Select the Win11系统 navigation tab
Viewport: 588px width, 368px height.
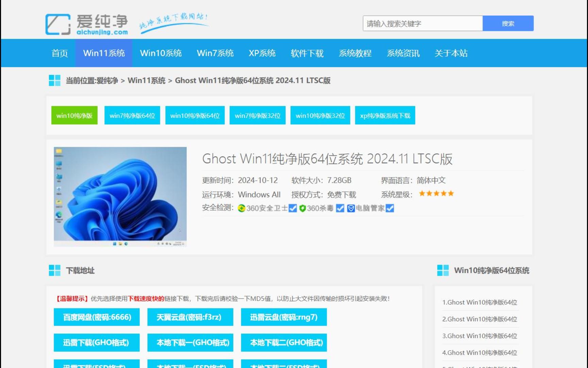pyautogui.click(x=104, y=53)
